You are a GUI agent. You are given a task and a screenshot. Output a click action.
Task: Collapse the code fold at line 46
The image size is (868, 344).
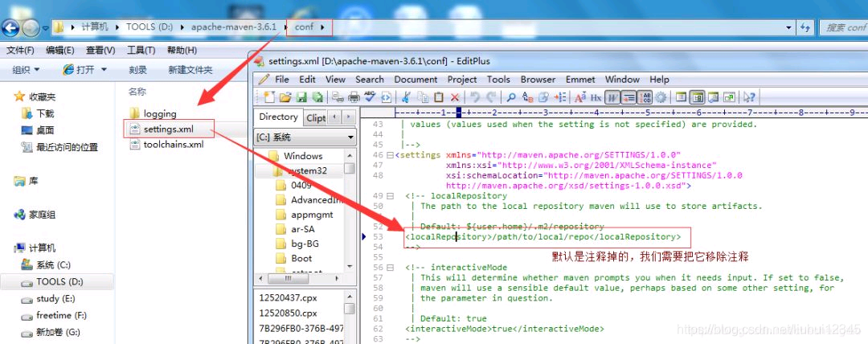pyautogui.click(x=391, y=155)
